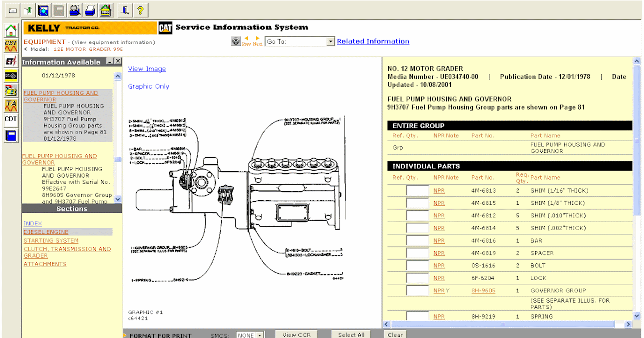Click the Part No. column header under Individual Parts
Viewport: 644px width, 338px height.
[x=482, y=178]
